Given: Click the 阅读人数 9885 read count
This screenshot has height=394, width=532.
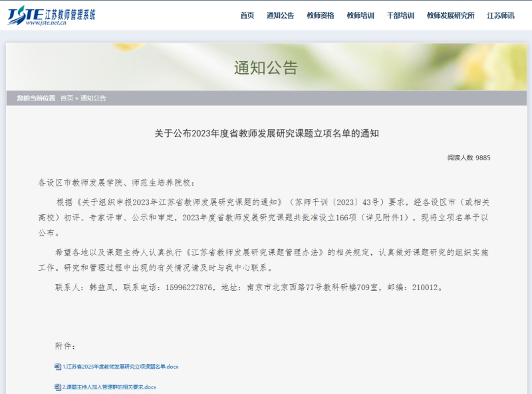Looking at the screenshot, I should pyautogui.click(x=469, y=158).
